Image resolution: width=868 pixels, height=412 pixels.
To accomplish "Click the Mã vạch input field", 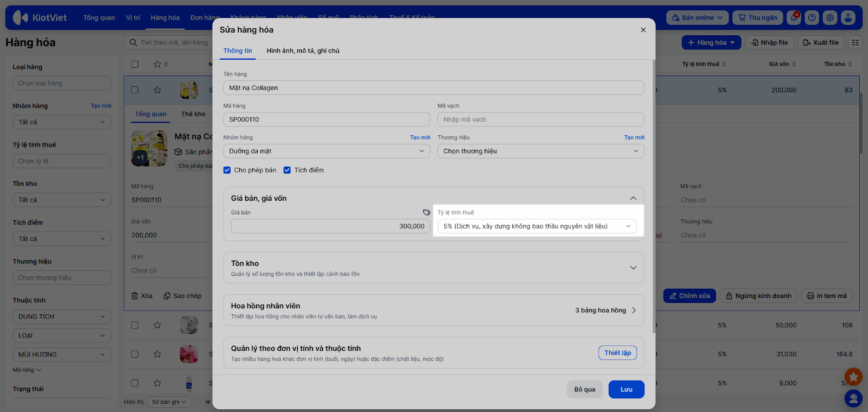I will [x=541, y=119].
